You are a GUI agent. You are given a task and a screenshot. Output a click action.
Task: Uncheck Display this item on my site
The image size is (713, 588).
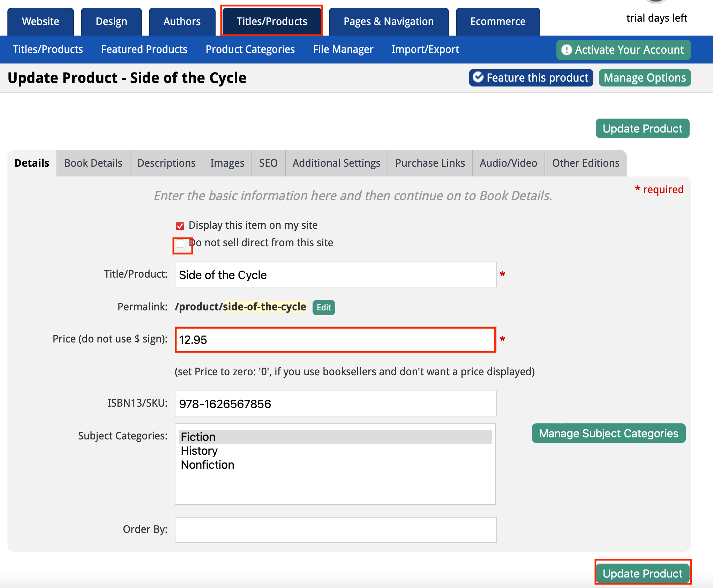coord(180,226)
